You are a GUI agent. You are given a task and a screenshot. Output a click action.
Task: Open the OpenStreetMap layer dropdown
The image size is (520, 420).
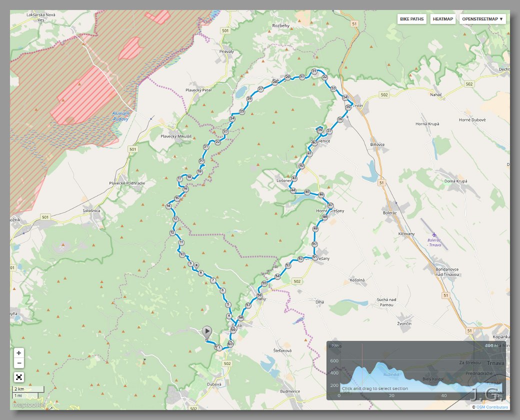482,19
